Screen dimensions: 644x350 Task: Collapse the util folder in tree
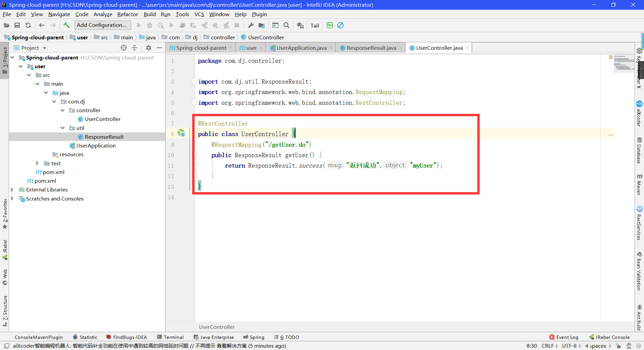(63, 128)
